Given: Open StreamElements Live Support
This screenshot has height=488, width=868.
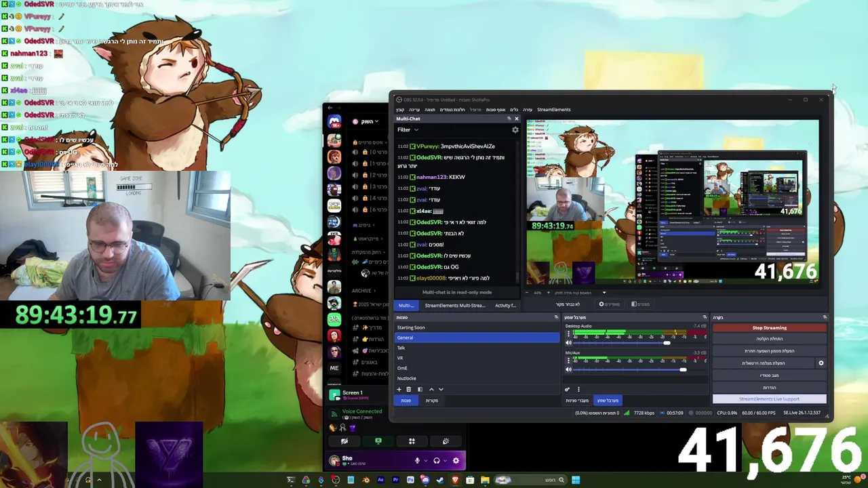Looking at the screenshot, I should (769, 399).
